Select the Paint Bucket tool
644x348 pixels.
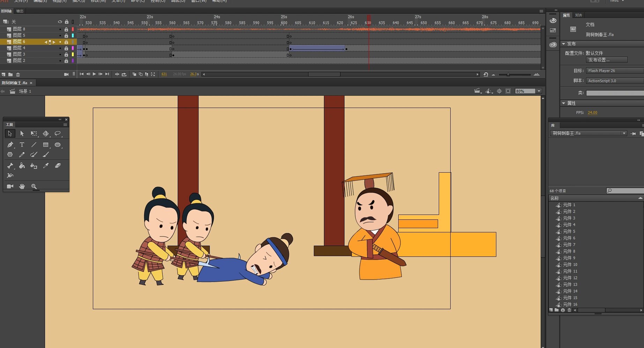pos(22,166)
